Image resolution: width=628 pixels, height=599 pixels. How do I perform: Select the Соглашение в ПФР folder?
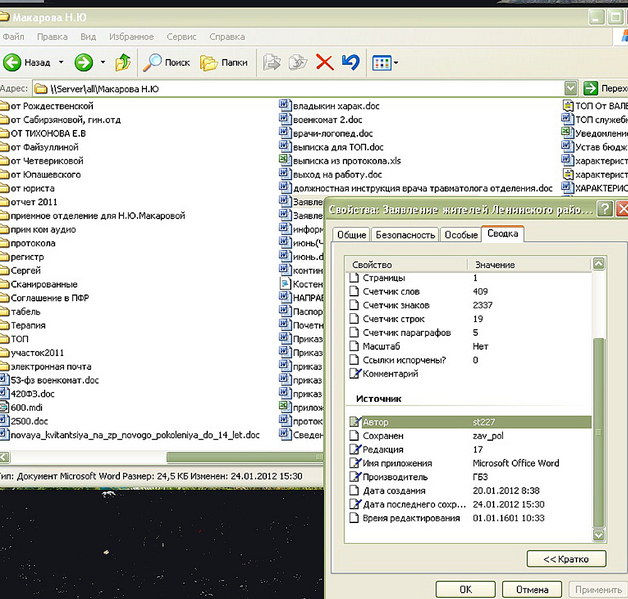coord(44,298)
